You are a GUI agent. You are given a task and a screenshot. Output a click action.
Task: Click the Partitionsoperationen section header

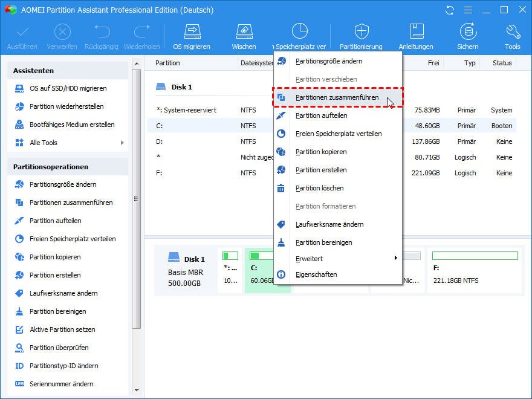pos(68,167)
